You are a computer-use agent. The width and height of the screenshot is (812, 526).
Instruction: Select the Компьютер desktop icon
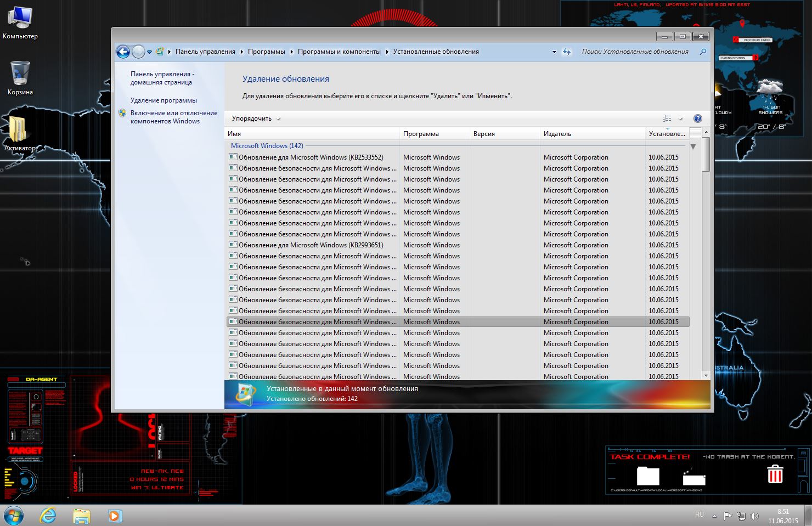click(x=20, y=23)
